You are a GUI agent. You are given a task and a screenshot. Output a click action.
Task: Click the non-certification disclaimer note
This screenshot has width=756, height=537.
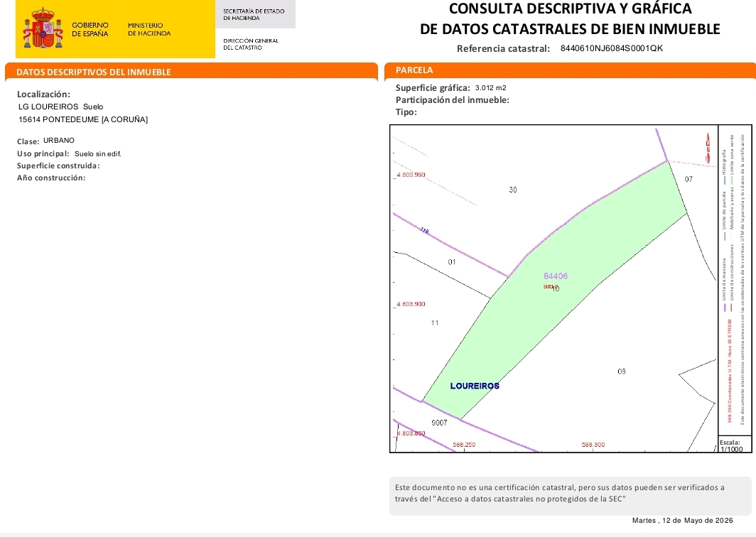point(570,496)
